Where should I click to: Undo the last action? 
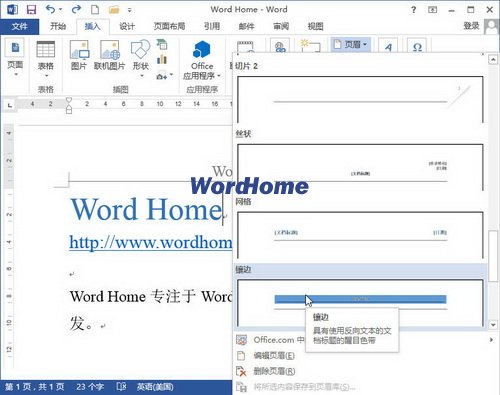coord(51,9)
